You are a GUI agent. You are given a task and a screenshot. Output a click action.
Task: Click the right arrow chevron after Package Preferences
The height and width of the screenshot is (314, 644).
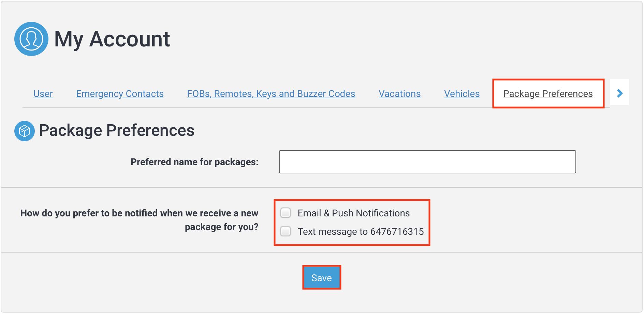[619, 93]
